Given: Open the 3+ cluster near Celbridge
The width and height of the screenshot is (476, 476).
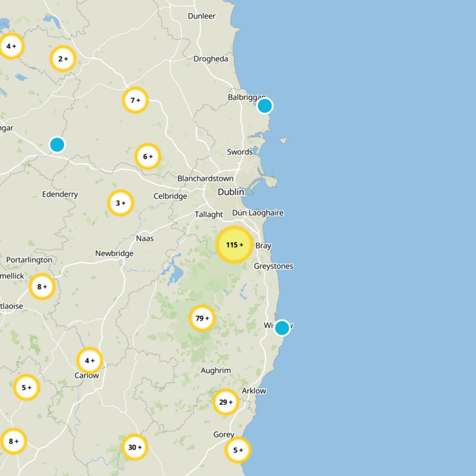Looking at the screenshot, I should [x=120, y=202].
